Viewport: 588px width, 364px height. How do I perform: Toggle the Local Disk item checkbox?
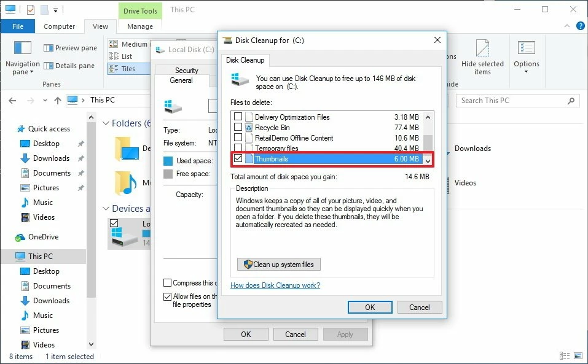(x=114, y=223)
